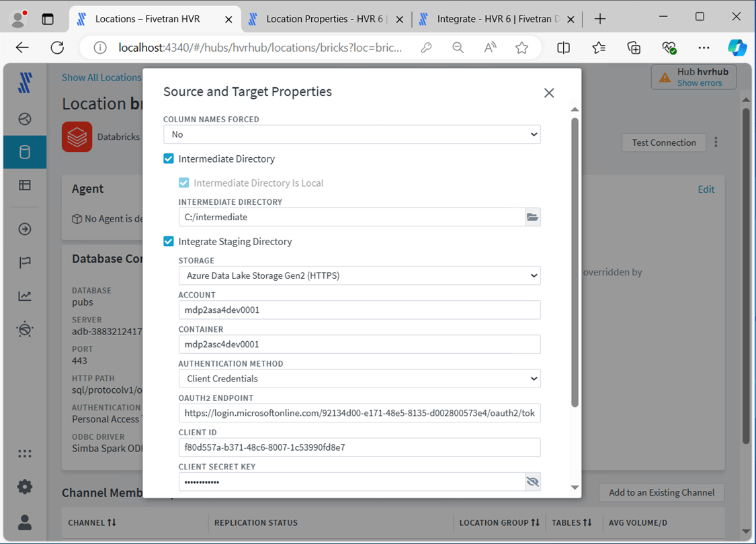The image size is (756, 544).
Task: Open browser profile avatar icon
Action: tap(18, 19)
